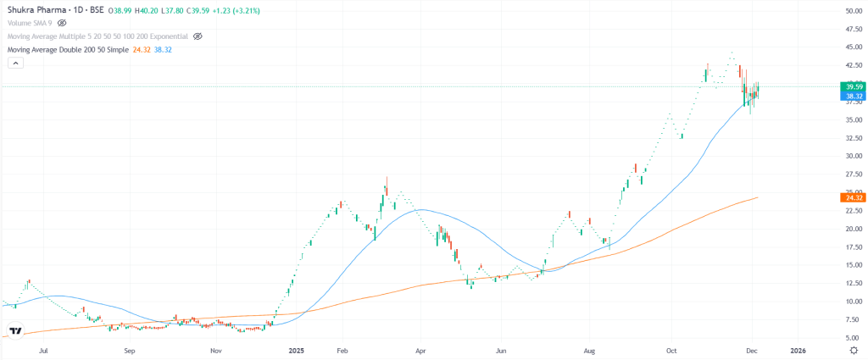Click the Jul label on the time axis
868x360 pixels.
pos(43,349)
